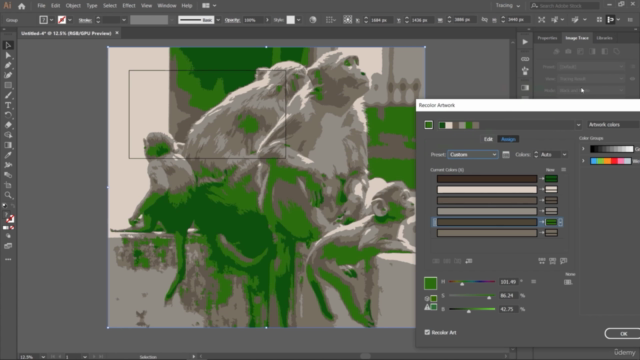Switch to the Edit tab in Recolor Artwork
This screenshot has height=360, width=640.
tap(488, 139)
